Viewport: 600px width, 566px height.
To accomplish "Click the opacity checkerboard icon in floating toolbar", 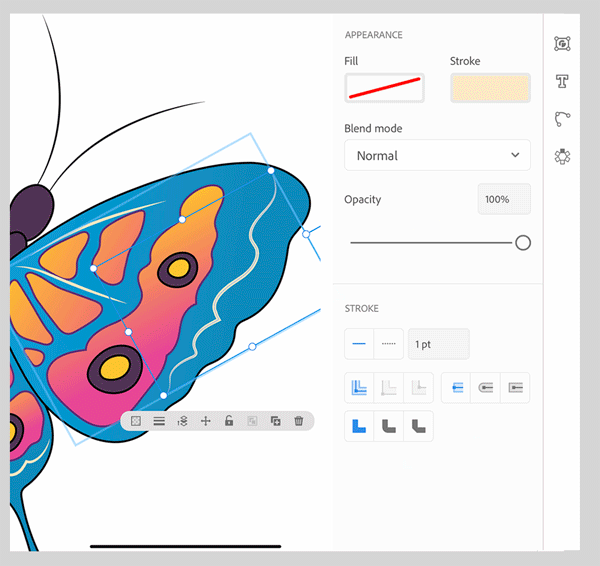I will point(136,422).
